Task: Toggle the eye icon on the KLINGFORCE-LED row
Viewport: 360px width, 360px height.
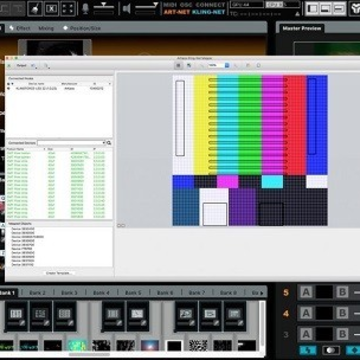Action: click(x=9, y=89)
